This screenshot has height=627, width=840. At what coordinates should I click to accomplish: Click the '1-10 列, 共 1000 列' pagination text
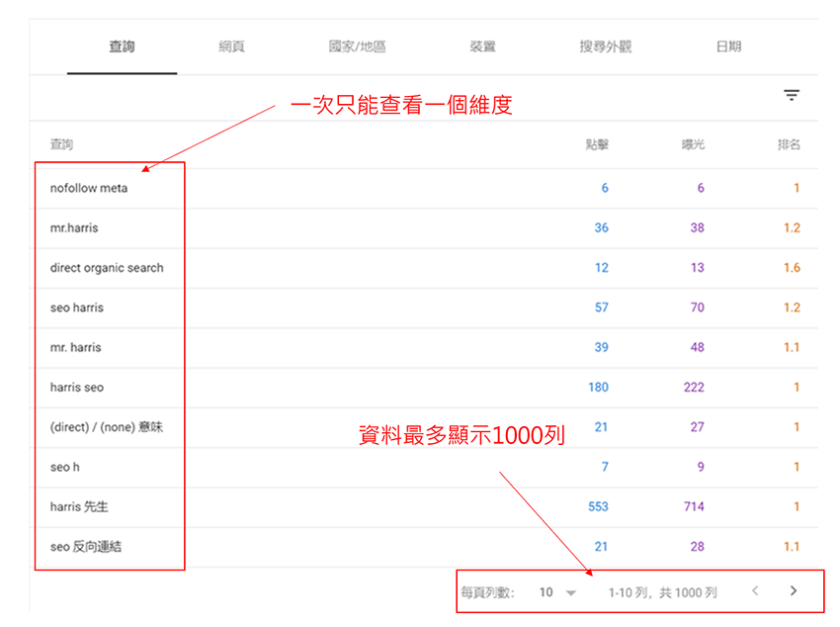(663, 592)
